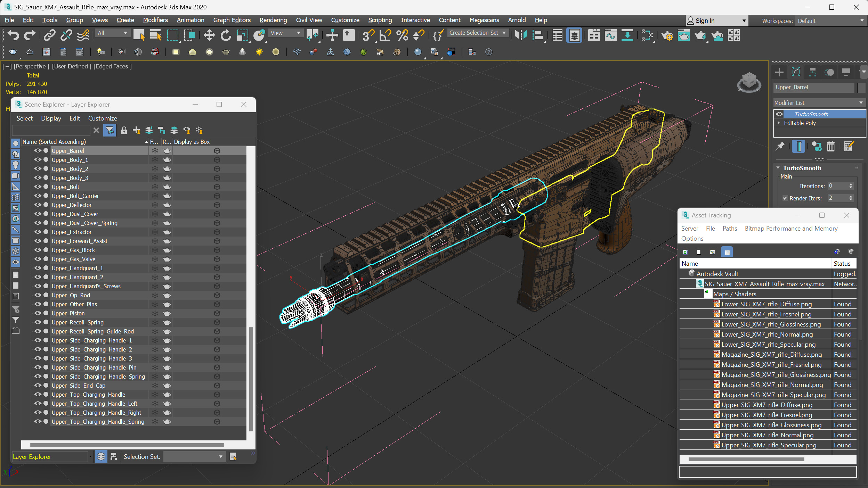Toggle the Percent Snap tool
The width and height of the screenshot is (868, 488).
point(402,35)
